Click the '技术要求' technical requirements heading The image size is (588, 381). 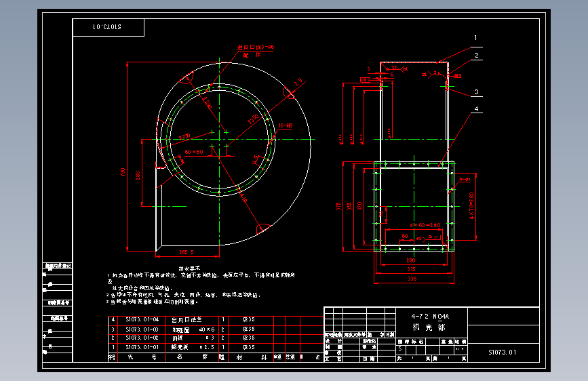point(189,268)
